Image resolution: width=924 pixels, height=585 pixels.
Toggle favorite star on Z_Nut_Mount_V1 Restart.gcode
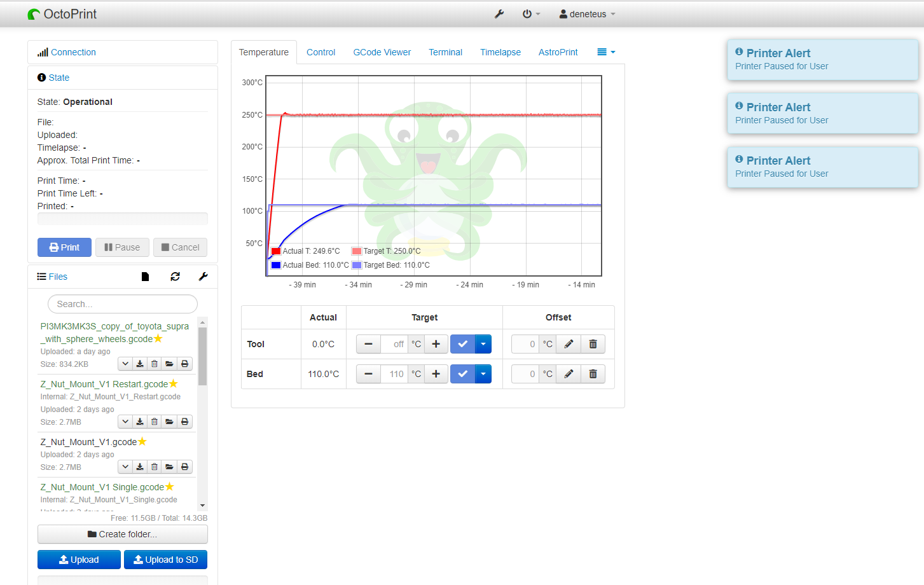tap(173, 383)
